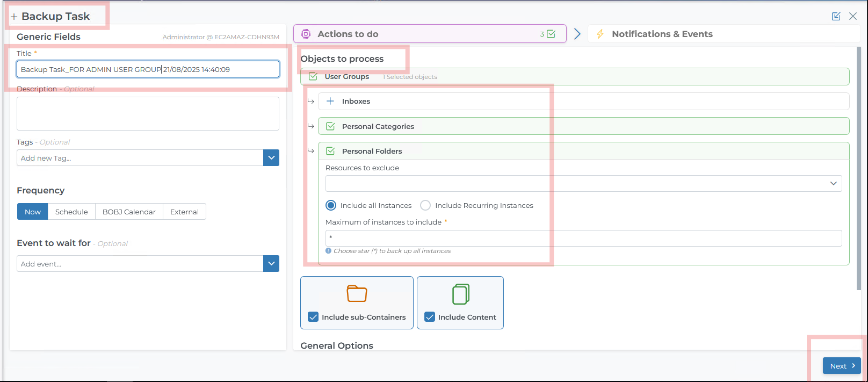Image resolution: width=868 pixels, height=382 pixels.
Task: Toggle the Include sub-Containers checkbox
Action: point(313,317)
